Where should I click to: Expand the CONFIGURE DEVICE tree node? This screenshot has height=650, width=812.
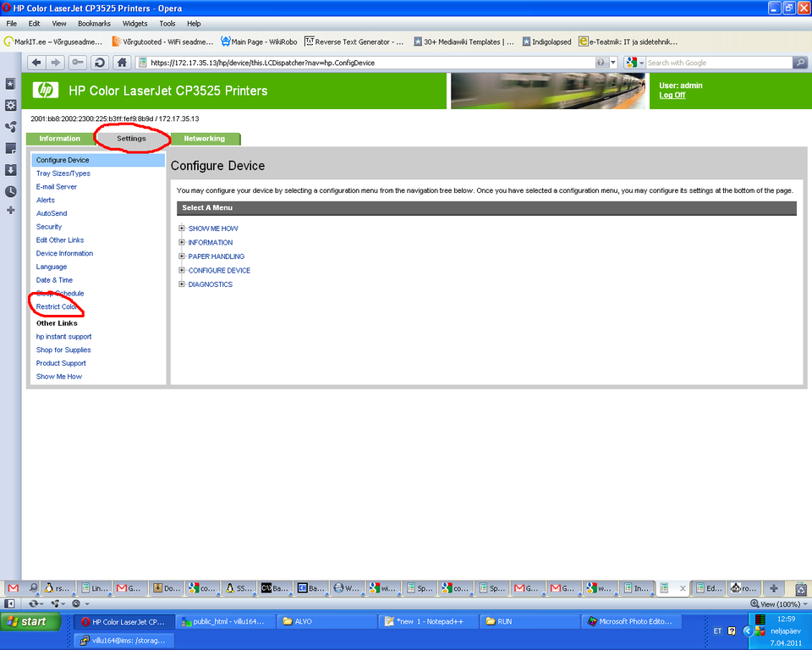pos(182,270)
